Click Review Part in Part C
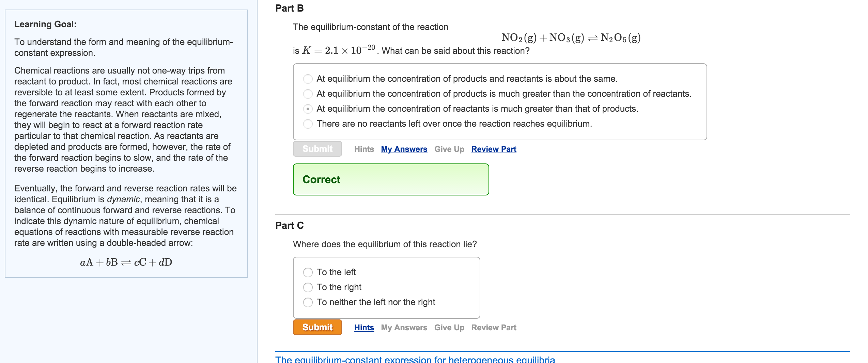 point(494,328)
